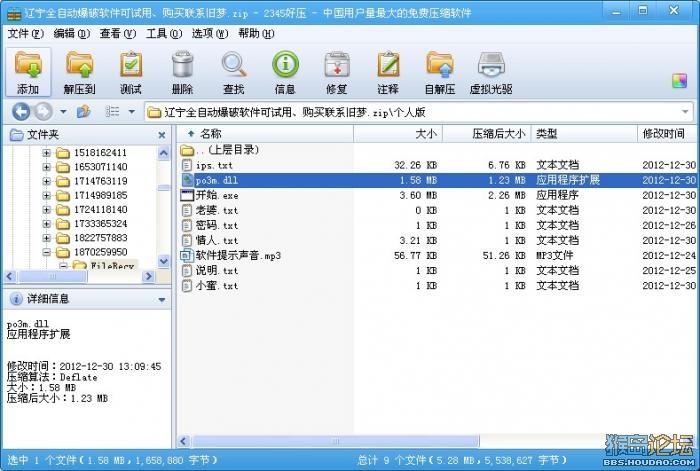700x471 pixels.
Task: Click the folder tree scroll-down arrow
Action: tap(164, 261)
